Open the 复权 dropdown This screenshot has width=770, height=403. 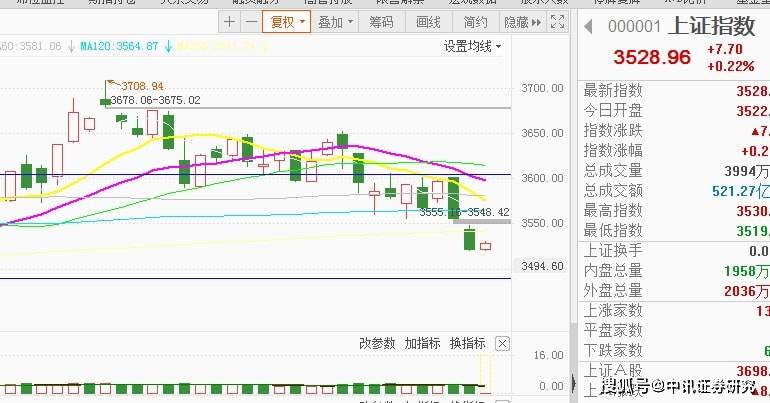[x=287, y=22]
